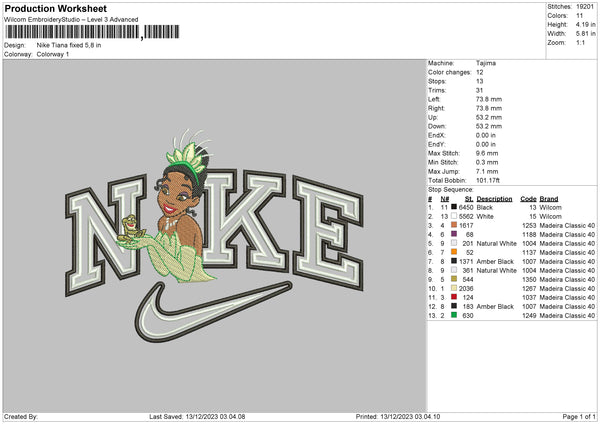Image resolution: width=600 pixels, height=424 pixels.
Task: Pick the olive swatch for code 1350
Action: point(454,279)
